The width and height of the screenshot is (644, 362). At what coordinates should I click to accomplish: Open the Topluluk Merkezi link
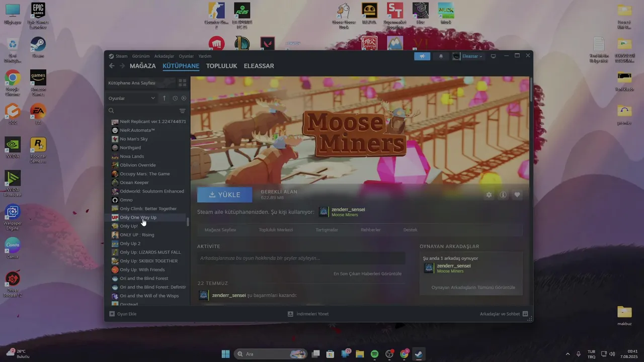click(276, 230)
